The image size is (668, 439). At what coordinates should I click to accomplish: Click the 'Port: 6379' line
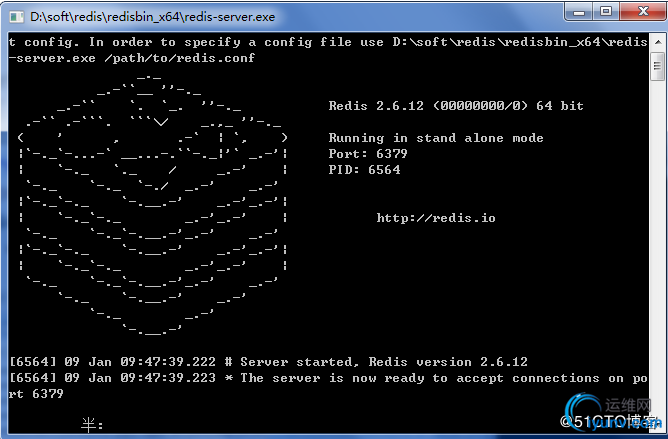(368, 153)
